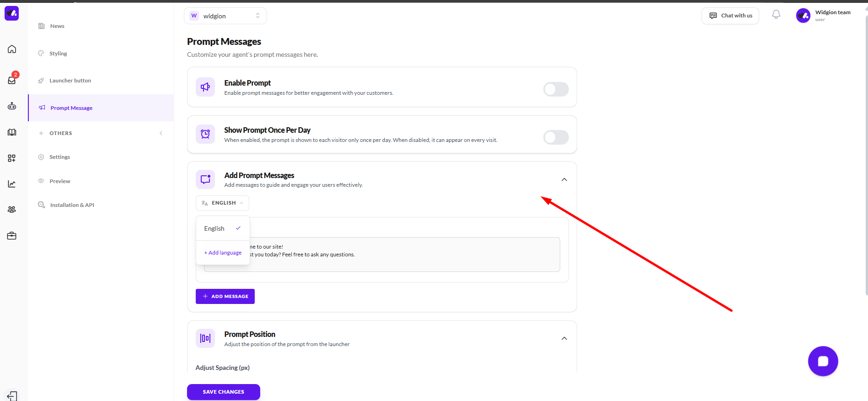
Task: Toggle the Enable Prompt switch
Action: tap(556, 89)
